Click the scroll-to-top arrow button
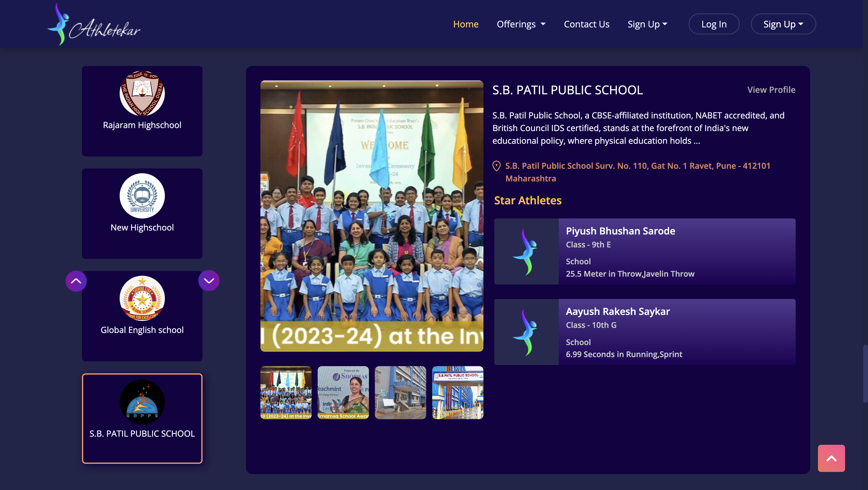The width and height of the screenshot is (868, 490). (x=831, y=458)
